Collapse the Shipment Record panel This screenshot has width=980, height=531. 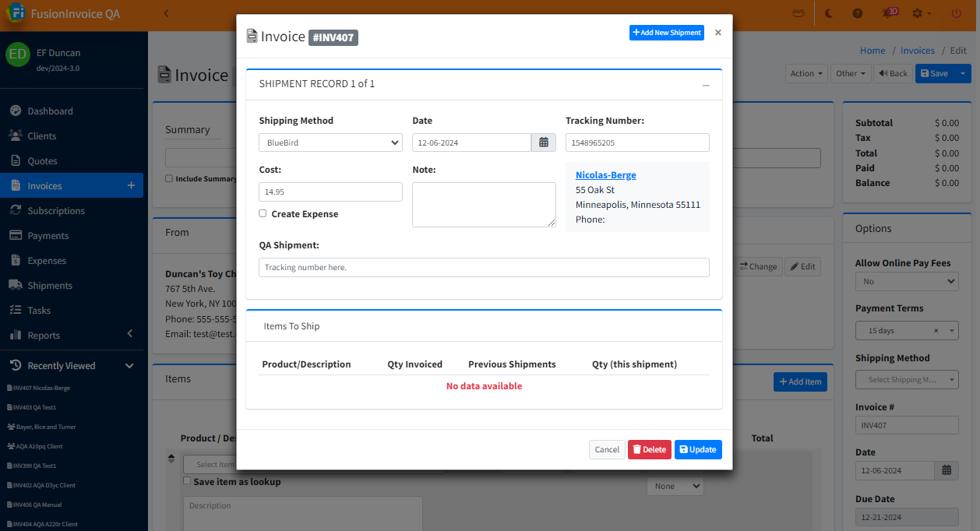click(x=706, y=85)
